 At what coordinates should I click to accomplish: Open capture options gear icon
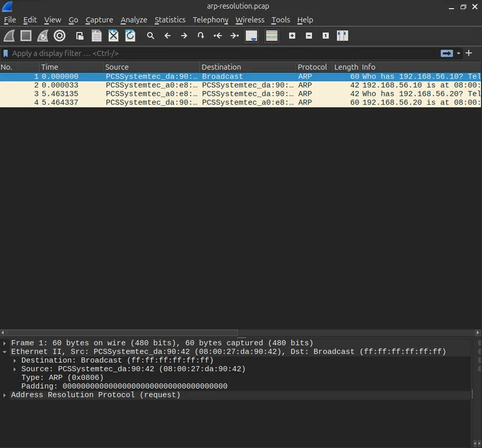(59, 36)
